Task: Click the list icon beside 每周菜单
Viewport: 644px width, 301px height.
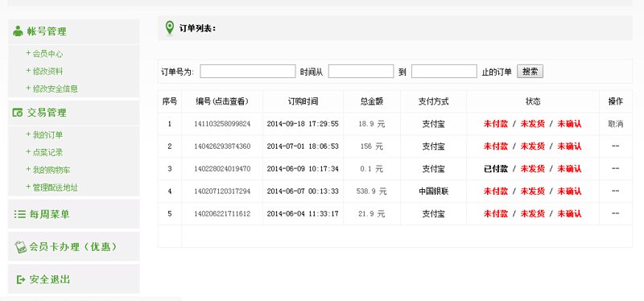Action: 19,214
